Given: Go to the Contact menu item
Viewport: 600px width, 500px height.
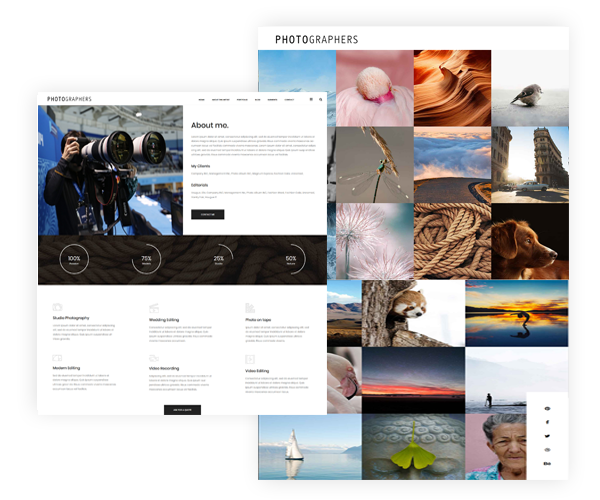Looking at the screenshot, I should (x=289, y=100).
